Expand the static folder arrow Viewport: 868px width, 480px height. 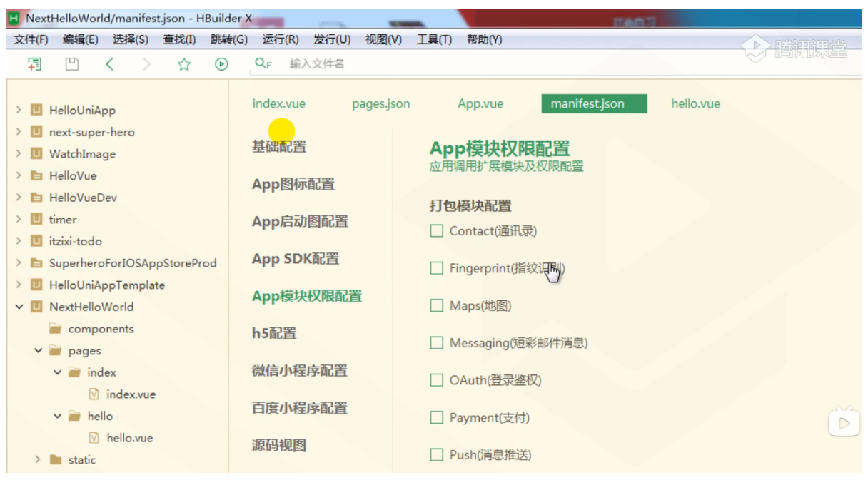click(38, 460)
